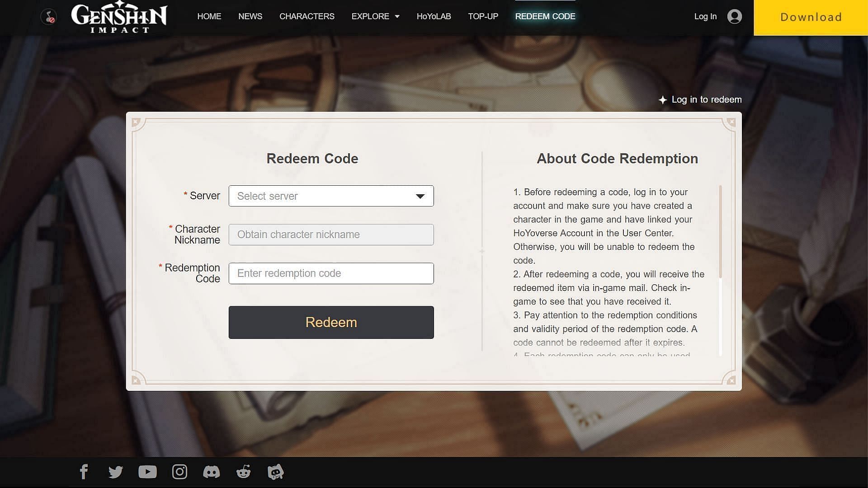Screen dimensions: 868x488
Task: Click the Log In button
Action: coord(706,16)
